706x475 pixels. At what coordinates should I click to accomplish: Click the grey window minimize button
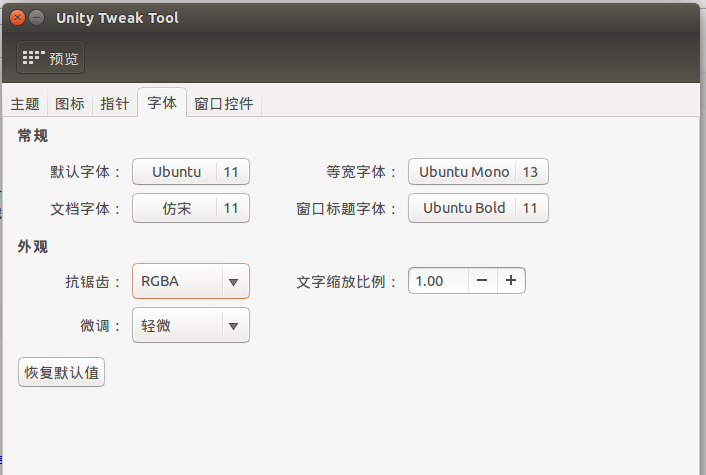point(36,18)
